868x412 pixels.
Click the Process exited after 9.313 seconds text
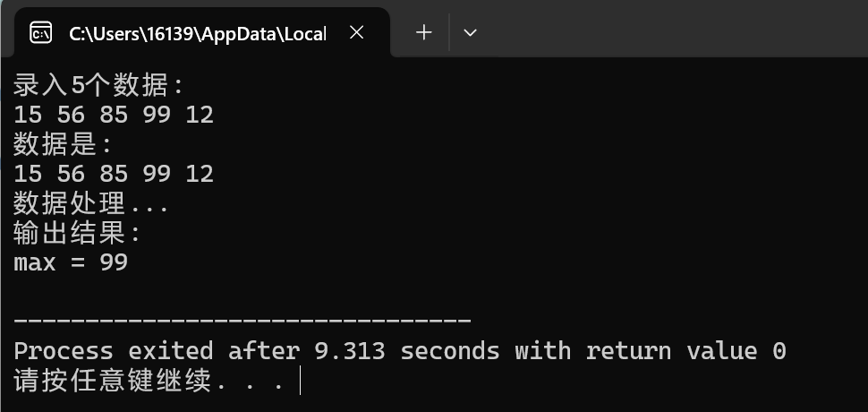click(256, 352)
